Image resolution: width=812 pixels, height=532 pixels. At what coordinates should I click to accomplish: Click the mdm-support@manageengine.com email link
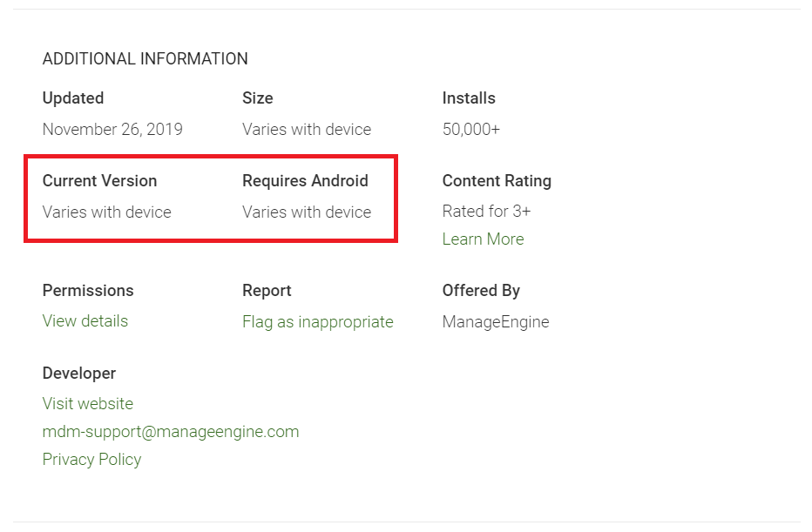(x=171, y=432)
